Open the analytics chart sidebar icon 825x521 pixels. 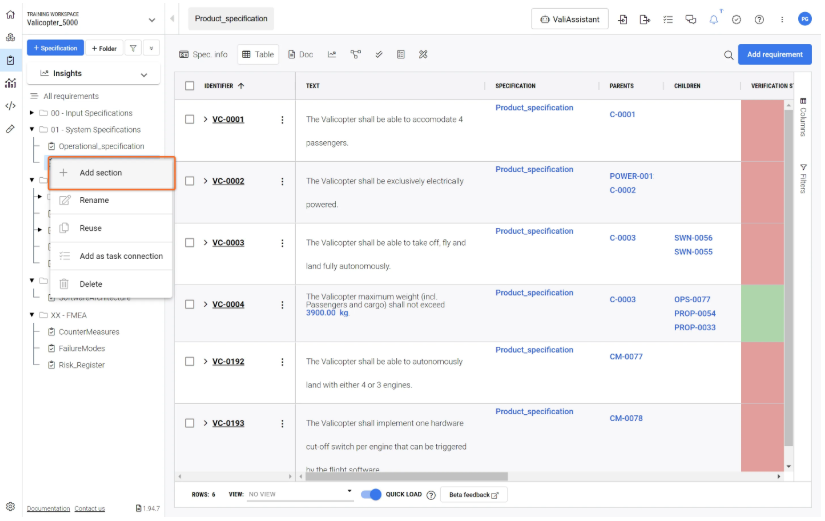click(x=10, y=83)
